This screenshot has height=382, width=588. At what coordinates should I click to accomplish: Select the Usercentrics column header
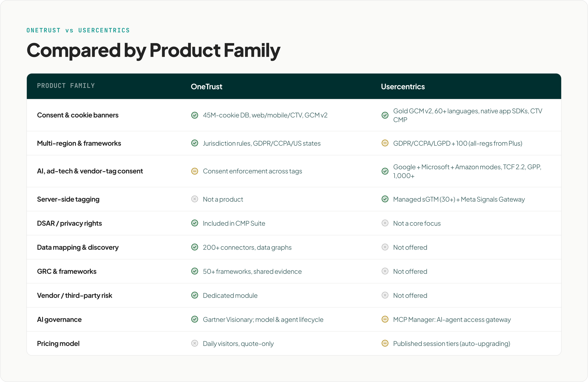point(403,86)
